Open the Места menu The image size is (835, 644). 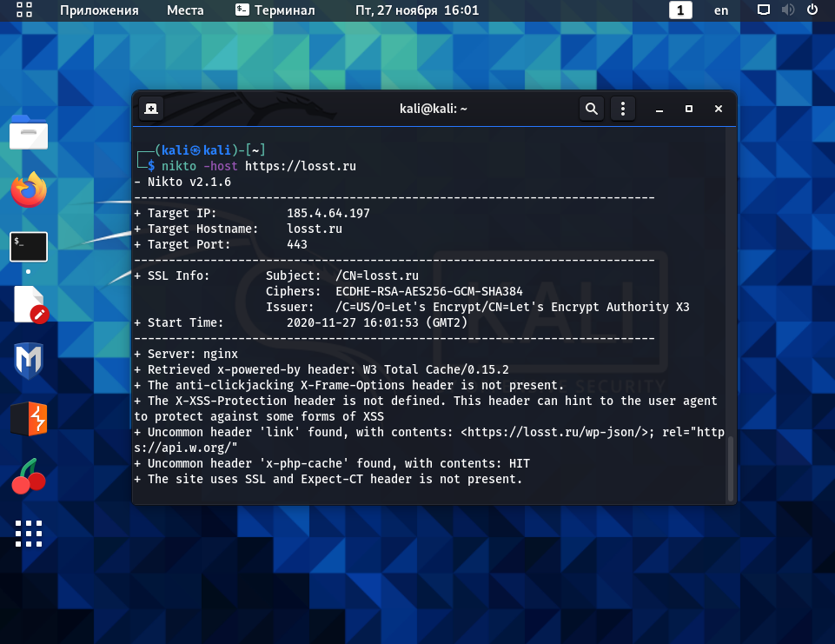coord(185,10)
